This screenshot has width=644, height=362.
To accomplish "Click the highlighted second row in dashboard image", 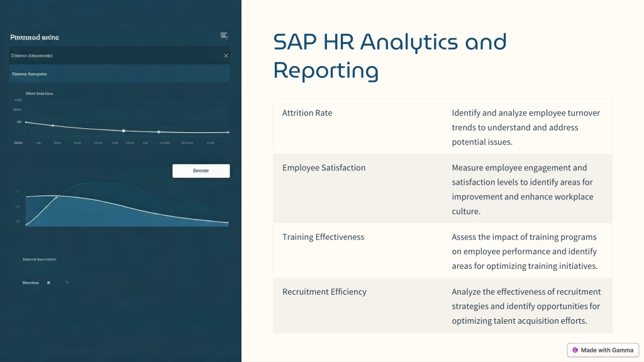I will click(x=119, y=74).
